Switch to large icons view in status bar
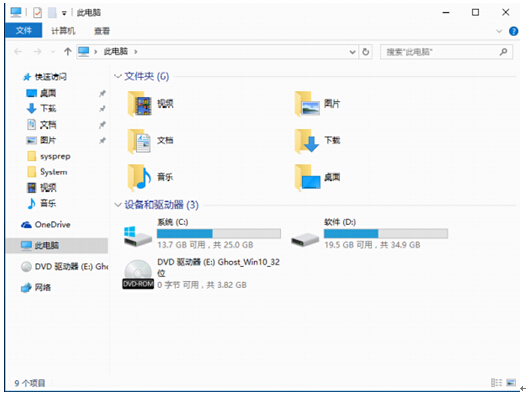 click(511, 383)
